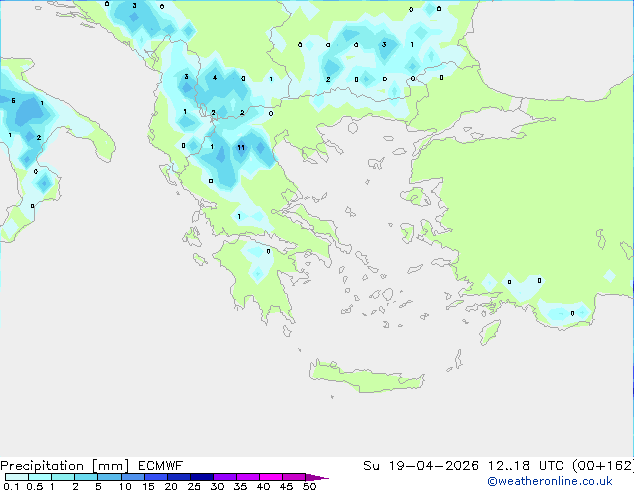The image size is (634, 490).
Task: Click the '0.1' legend scale label
Action: 11,486
